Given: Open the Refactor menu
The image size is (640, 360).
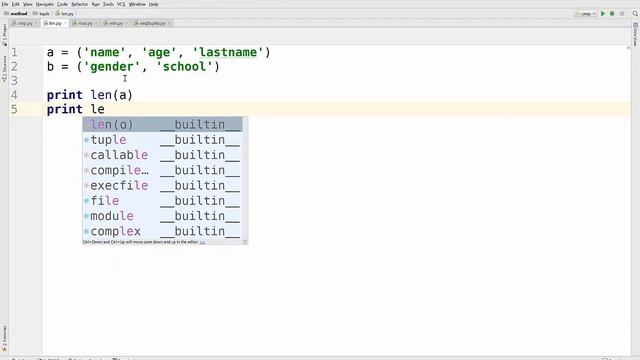Looking at the screenshot, I should point(80,4).
